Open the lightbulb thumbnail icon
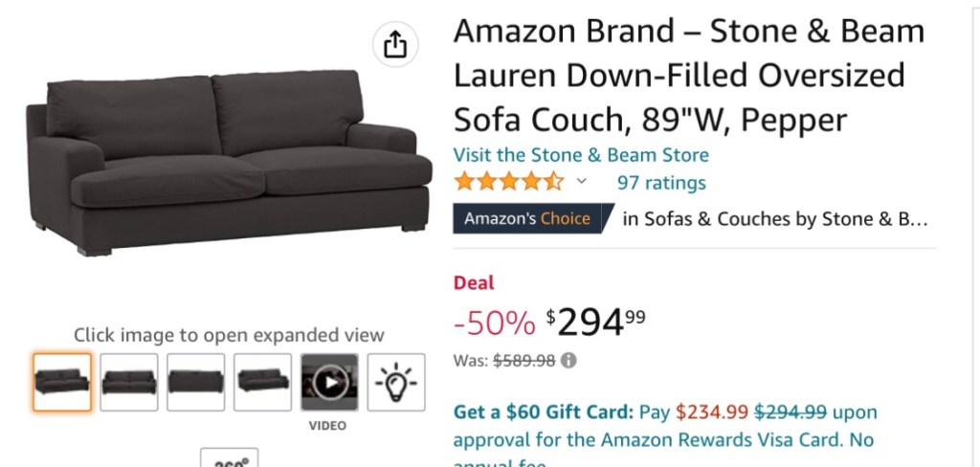The height and width of the screenshot is (467, 980). click(x=396, y=383)
